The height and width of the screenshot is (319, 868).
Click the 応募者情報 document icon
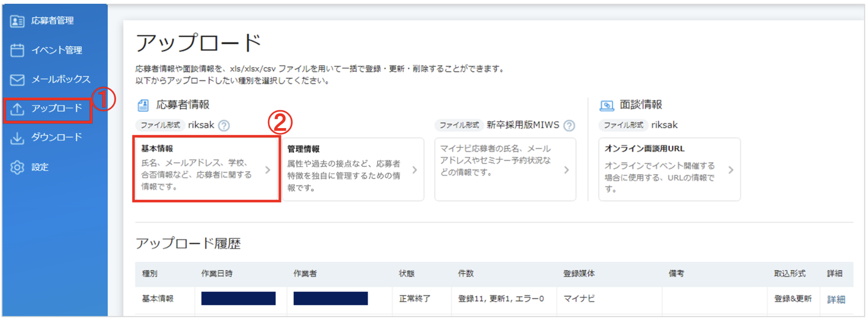tap(143, 105)
